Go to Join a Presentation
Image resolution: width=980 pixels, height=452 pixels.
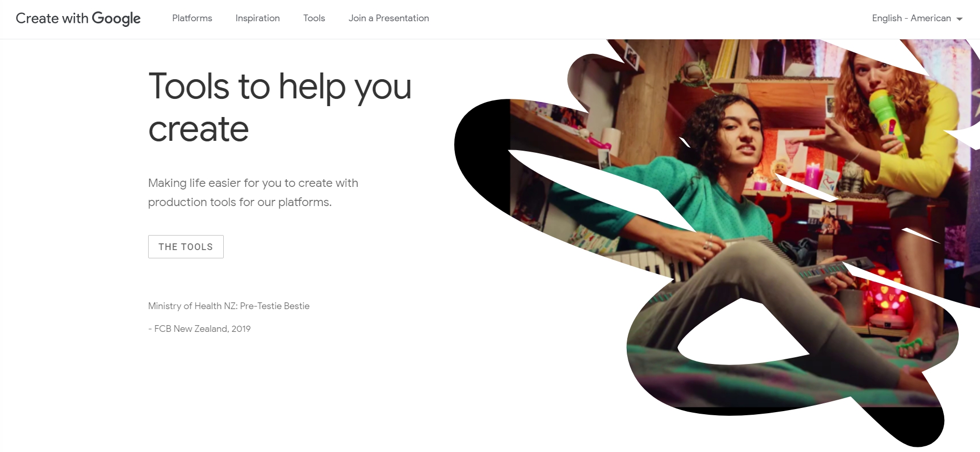388,18
